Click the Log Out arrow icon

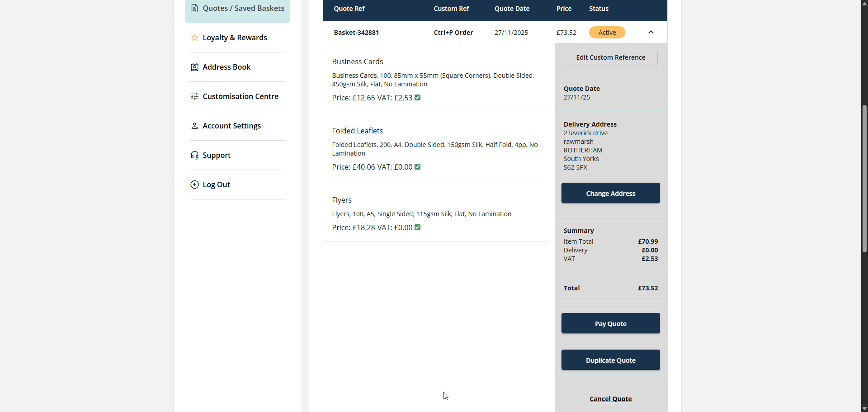coord(194,185)
